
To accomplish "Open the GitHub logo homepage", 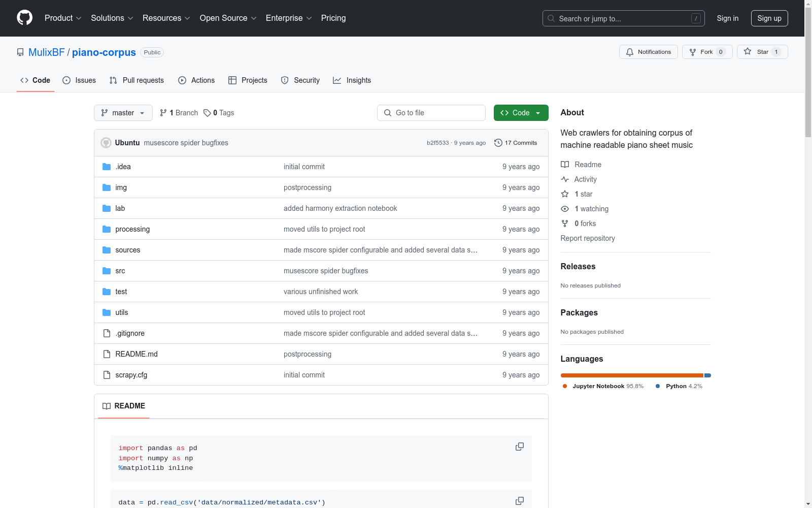I will [x=24, y=18].
